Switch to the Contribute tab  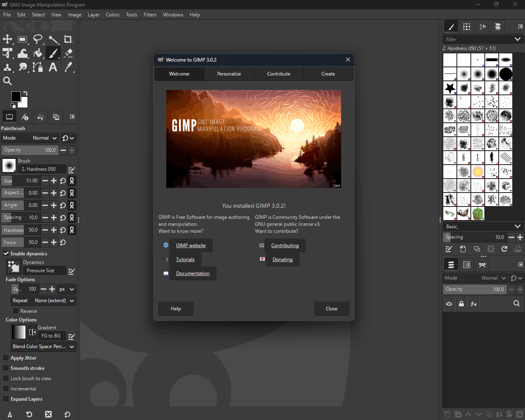(x=279, y=74)
